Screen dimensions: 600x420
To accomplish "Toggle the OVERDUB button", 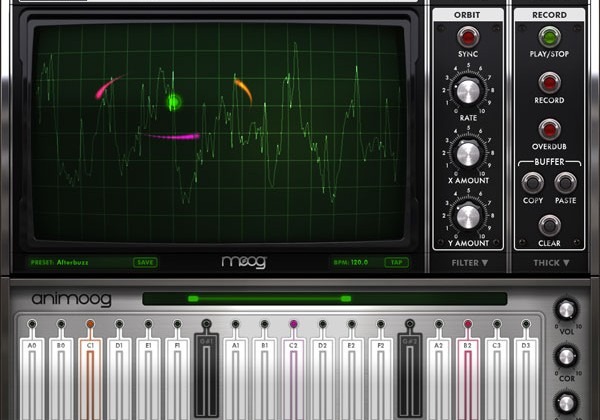I will pos(549,130).
